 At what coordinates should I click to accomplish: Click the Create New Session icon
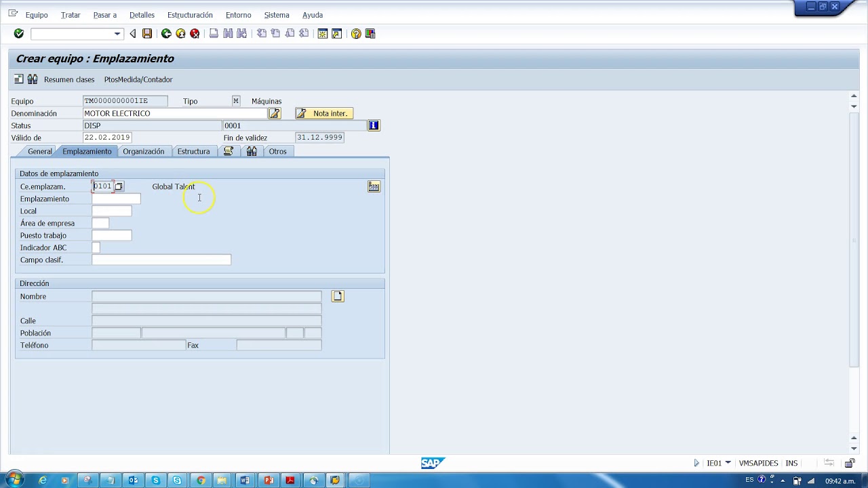323,34
